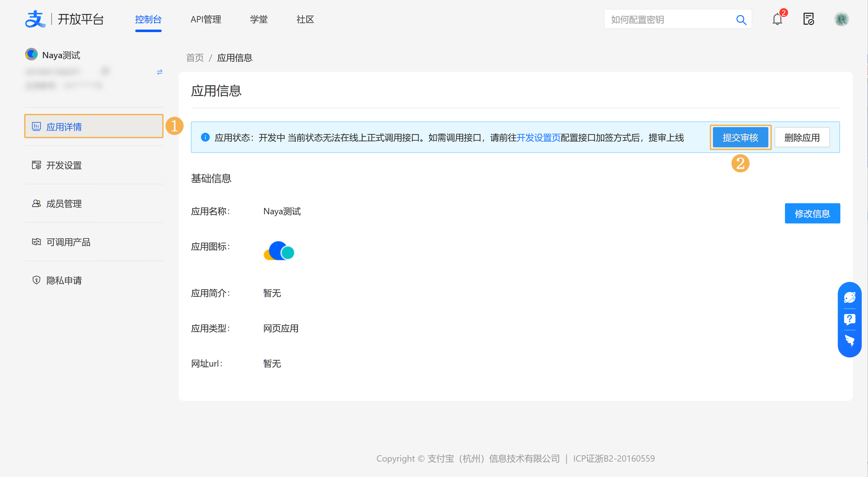Click 提交审核 button
The width and height of the screenshot is (868, 477).
click(740, 137)
